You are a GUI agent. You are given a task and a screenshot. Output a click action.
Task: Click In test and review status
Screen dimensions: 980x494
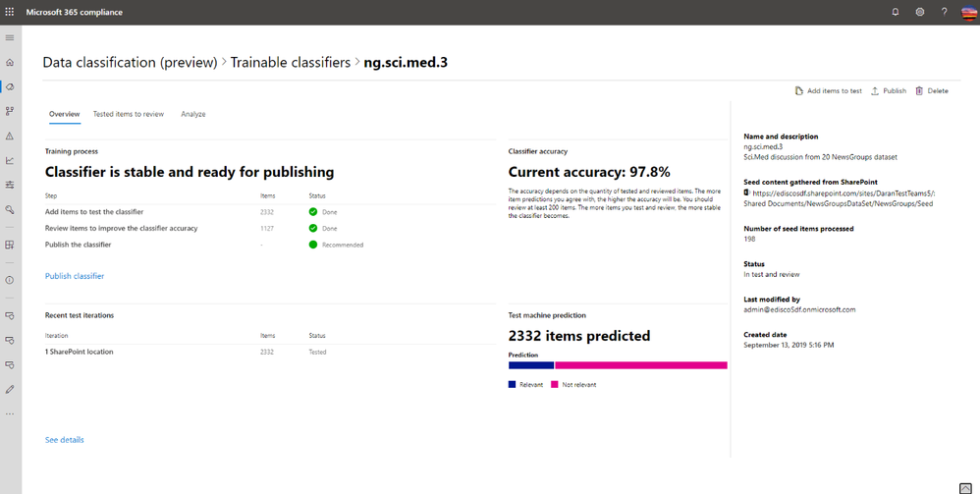(x=771, y=274)
